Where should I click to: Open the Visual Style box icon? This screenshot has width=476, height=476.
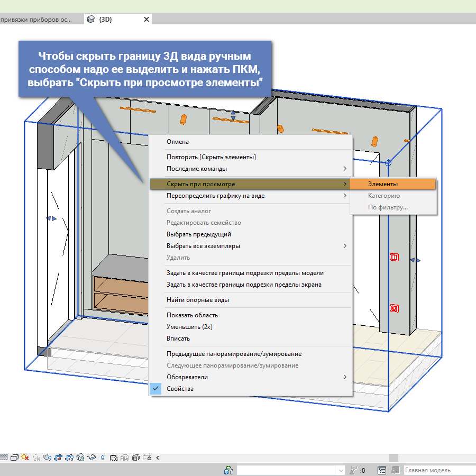click(x=15, y=457)
